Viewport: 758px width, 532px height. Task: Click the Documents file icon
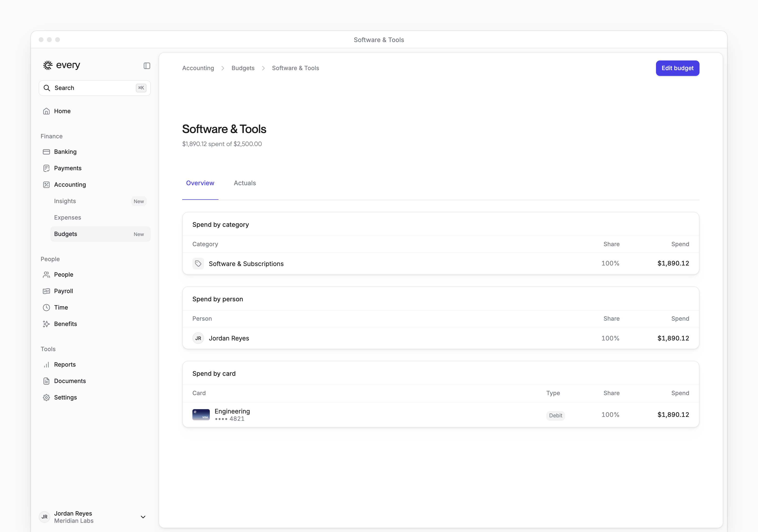coord(46,381)
